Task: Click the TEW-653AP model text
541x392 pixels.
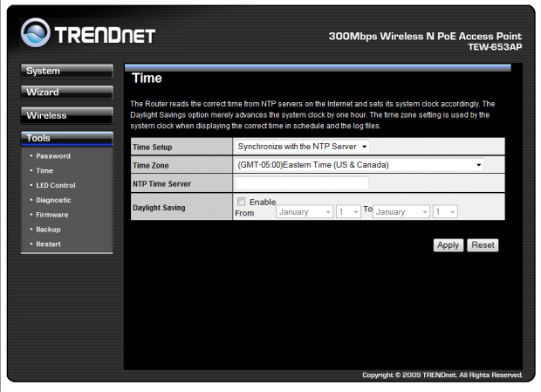Action: click(x=495, y=47)
